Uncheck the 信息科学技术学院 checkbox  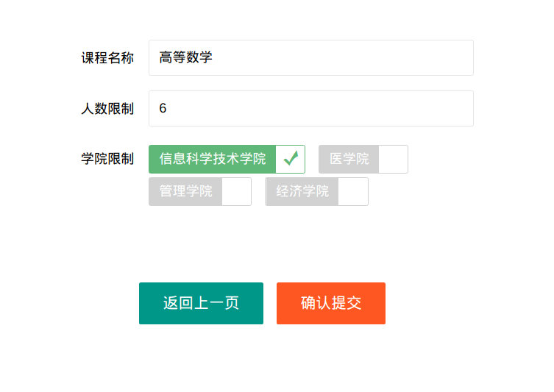(x=227, y=160)
